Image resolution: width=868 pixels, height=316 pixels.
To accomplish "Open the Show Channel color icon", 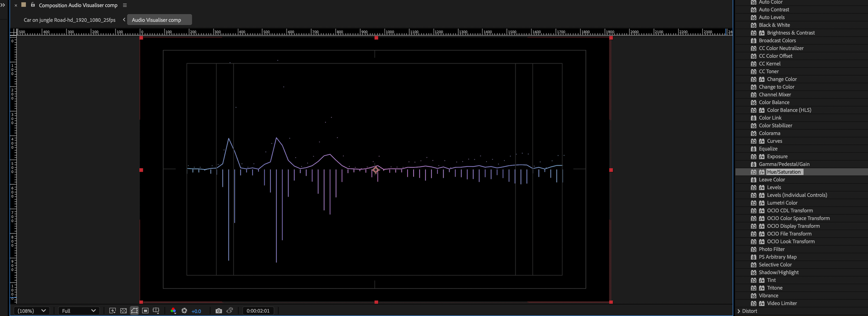I will pyautogui.click(x=173, y=311).
